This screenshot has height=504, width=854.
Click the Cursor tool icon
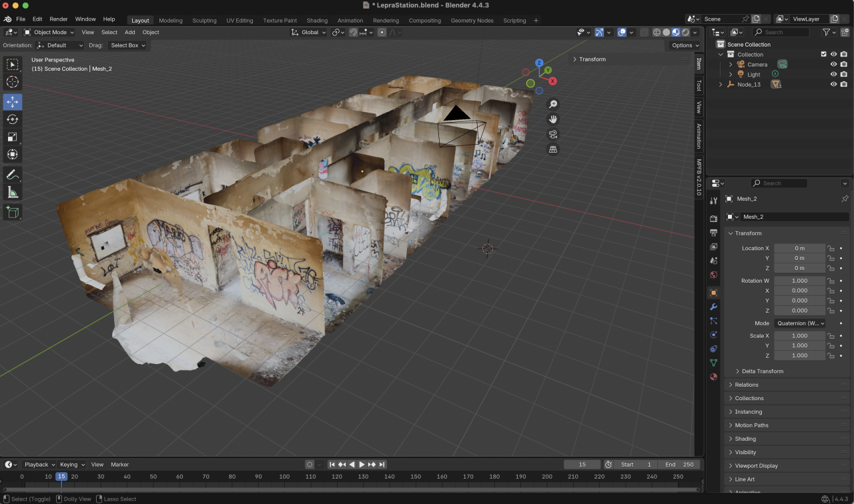point(13,82)
